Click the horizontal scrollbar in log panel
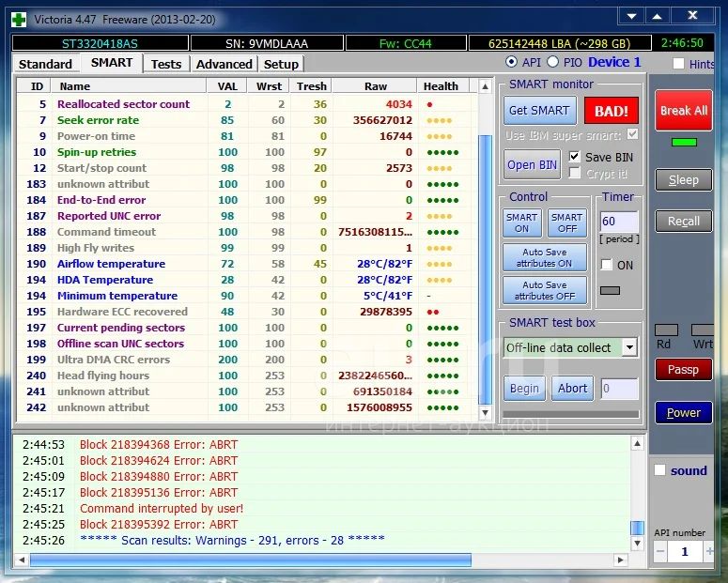728x583 pixels. point(250,560)
